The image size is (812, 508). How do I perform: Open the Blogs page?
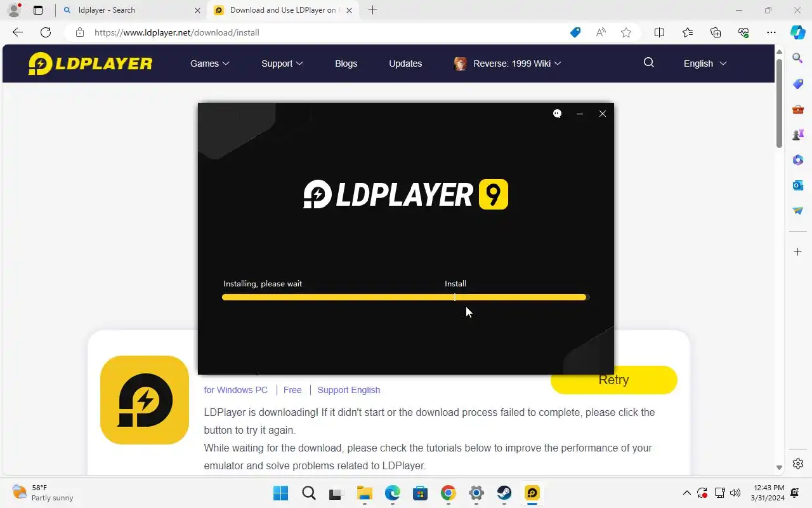[346, 63]
